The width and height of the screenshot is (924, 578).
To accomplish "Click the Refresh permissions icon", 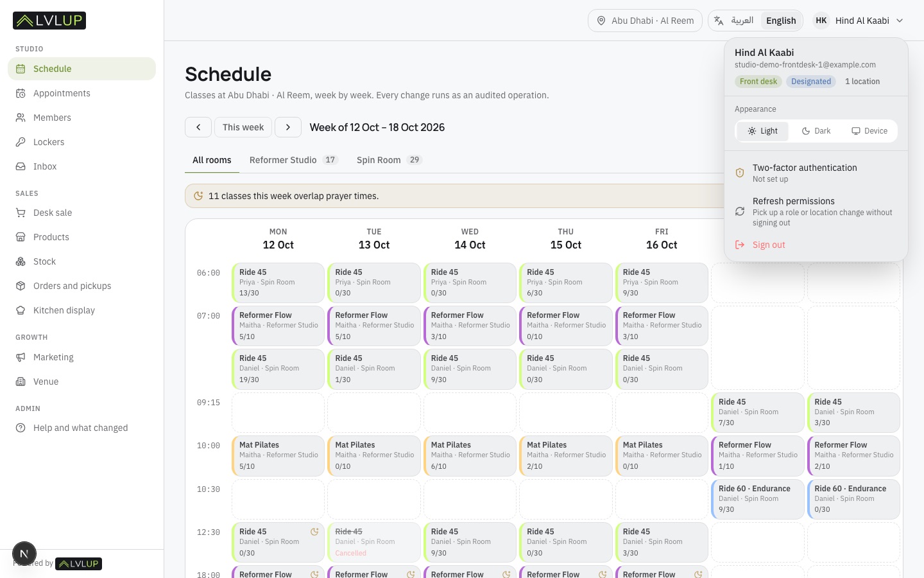I will (x=740, y=211).
